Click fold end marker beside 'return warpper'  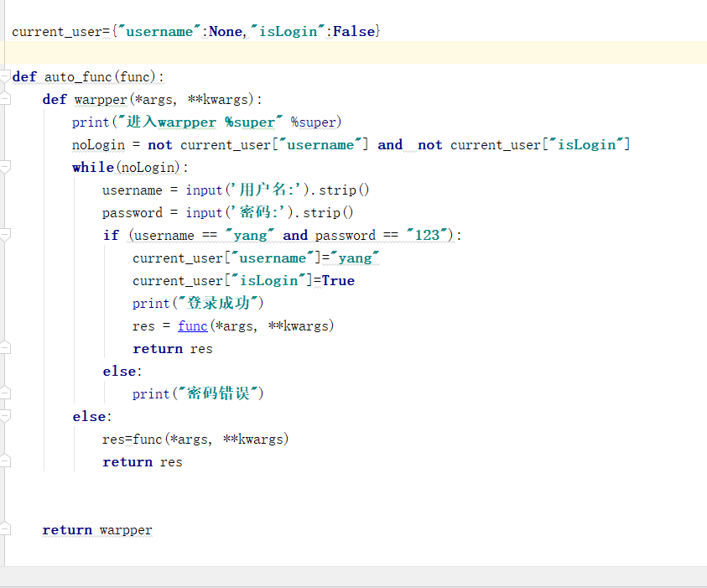(5, 529)
